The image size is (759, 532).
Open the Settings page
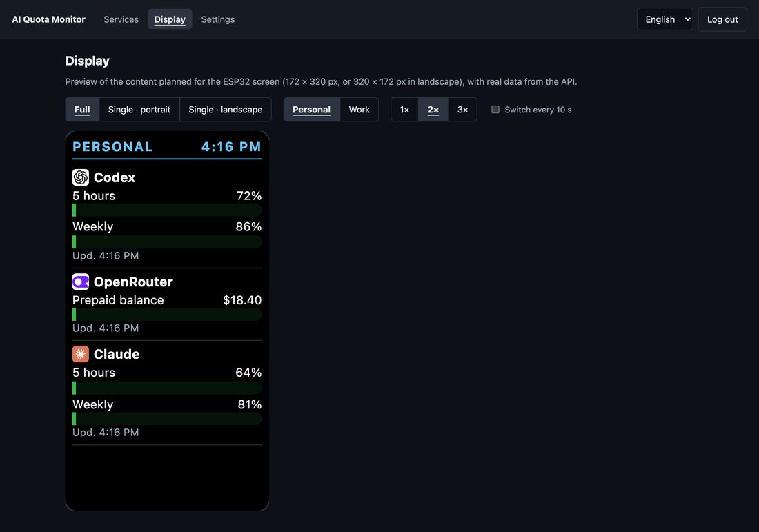coord(218,19)
